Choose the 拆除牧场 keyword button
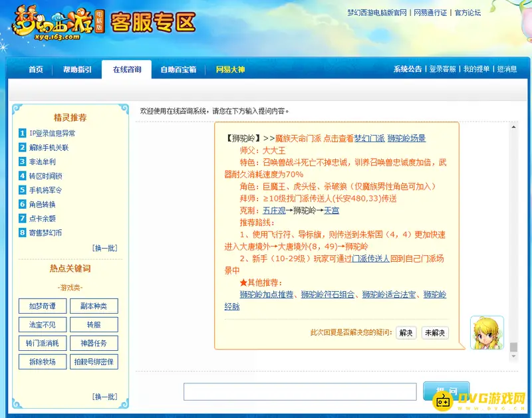 pyautogui.click(x=43, y=362)
